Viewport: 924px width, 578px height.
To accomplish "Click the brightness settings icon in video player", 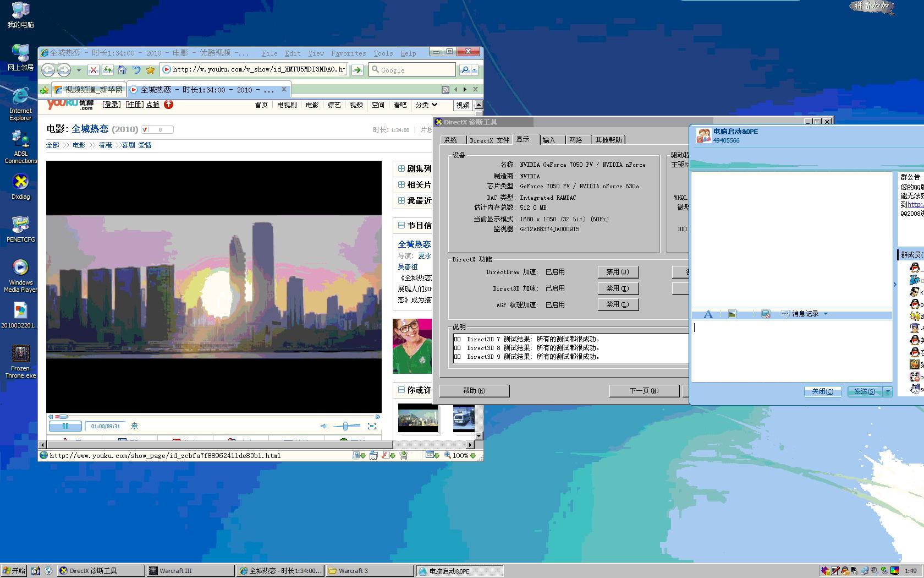I will 134,426.
